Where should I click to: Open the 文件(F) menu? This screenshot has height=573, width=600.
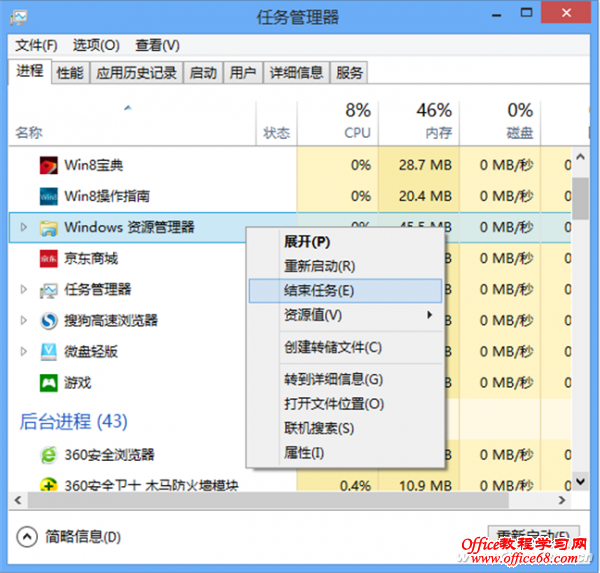(x=36, y=46)
